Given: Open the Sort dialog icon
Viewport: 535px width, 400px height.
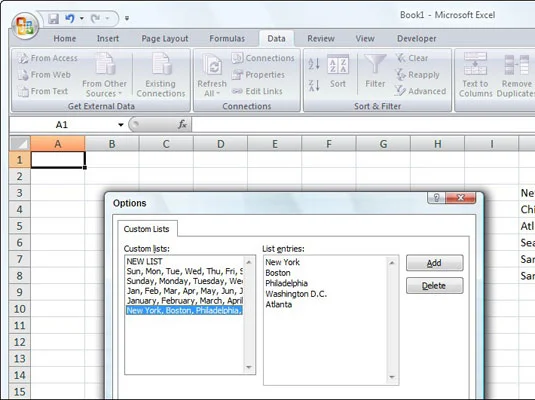Looking at the screenshot, I should click(x=338, y=72).
